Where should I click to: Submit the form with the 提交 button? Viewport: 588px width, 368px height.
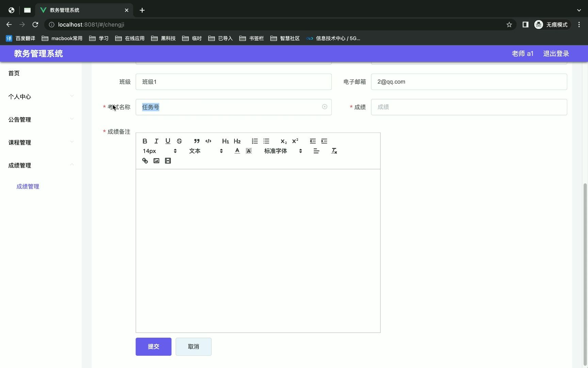point(153,347)
